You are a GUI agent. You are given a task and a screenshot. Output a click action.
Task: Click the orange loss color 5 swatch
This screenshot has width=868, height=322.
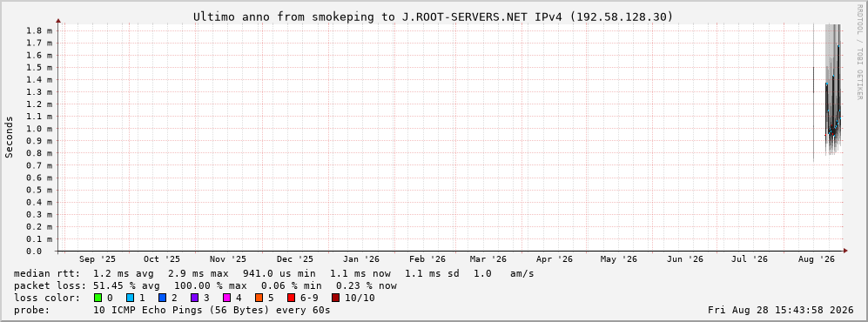pos(259,298)
